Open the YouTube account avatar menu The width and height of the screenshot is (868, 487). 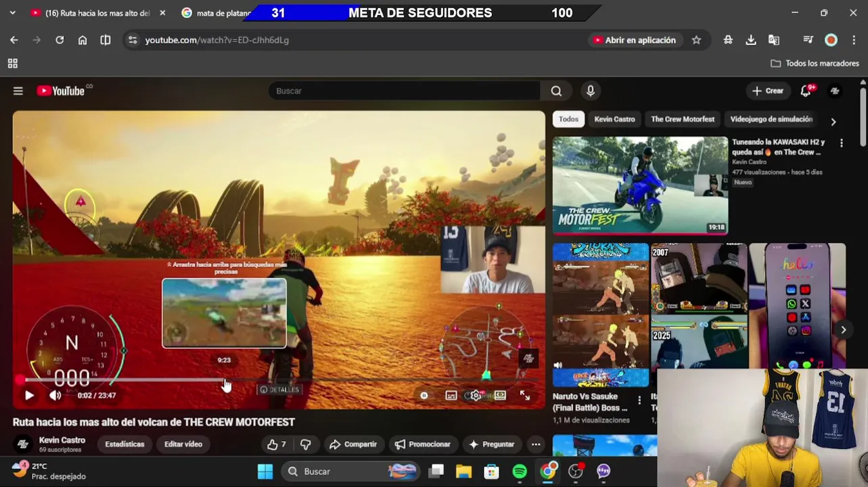tap(835, 91)
